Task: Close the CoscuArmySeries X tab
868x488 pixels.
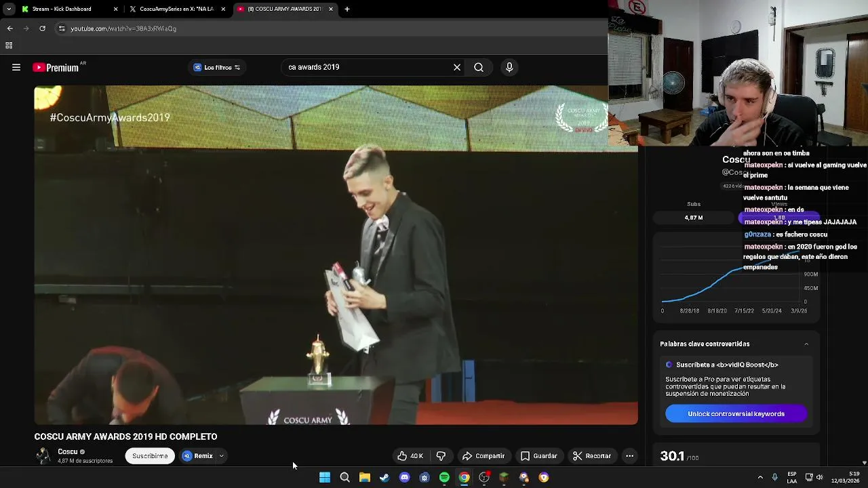Action: [223, 9]
